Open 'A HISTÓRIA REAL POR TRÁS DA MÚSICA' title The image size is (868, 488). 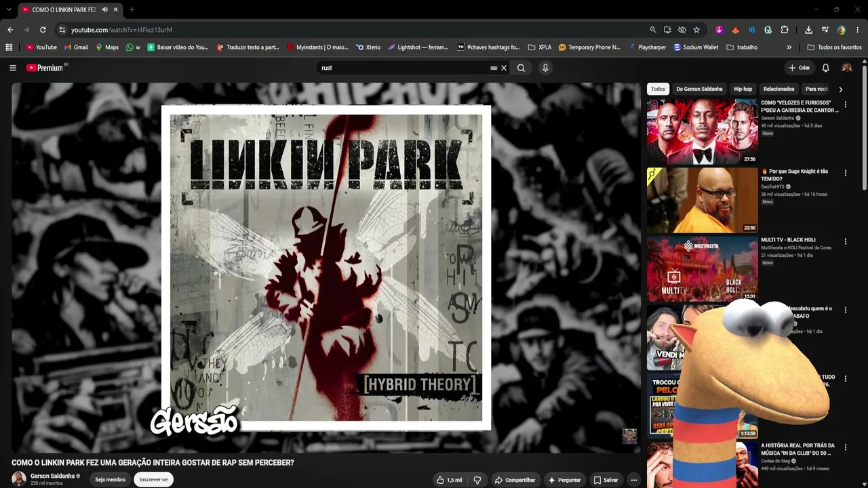(798, 449)
